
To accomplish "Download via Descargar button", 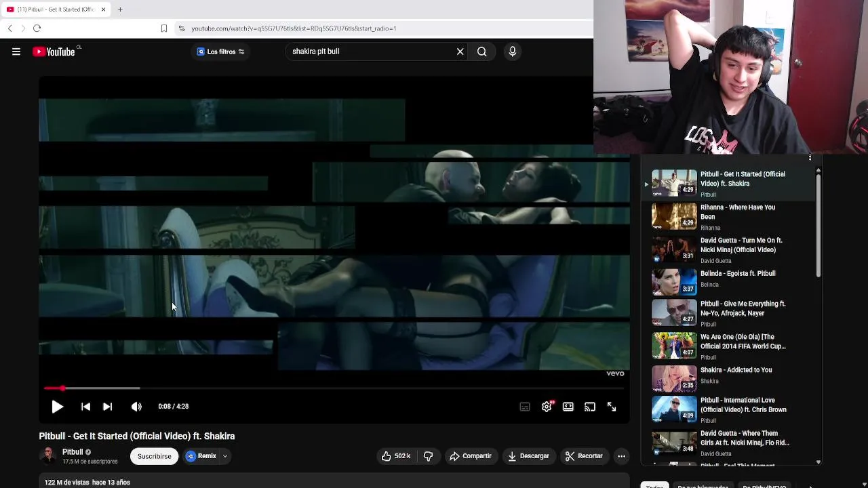I will pos(529,456).
